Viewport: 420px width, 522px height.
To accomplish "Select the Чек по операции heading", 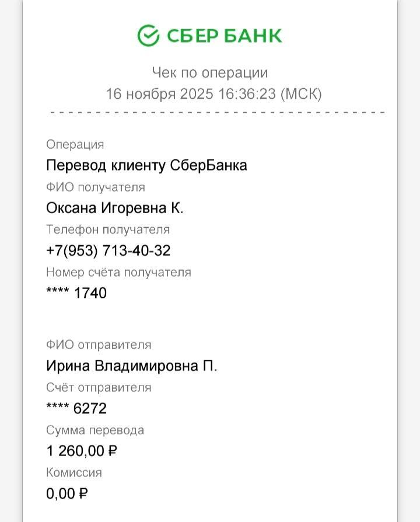I will coord(210,73).
